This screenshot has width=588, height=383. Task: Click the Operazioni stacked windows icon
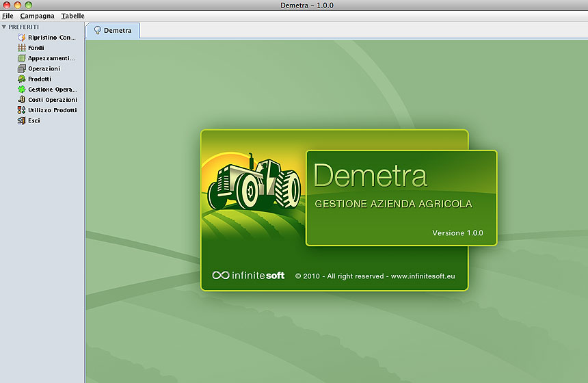pyautogui.click(x=21, y=68)
